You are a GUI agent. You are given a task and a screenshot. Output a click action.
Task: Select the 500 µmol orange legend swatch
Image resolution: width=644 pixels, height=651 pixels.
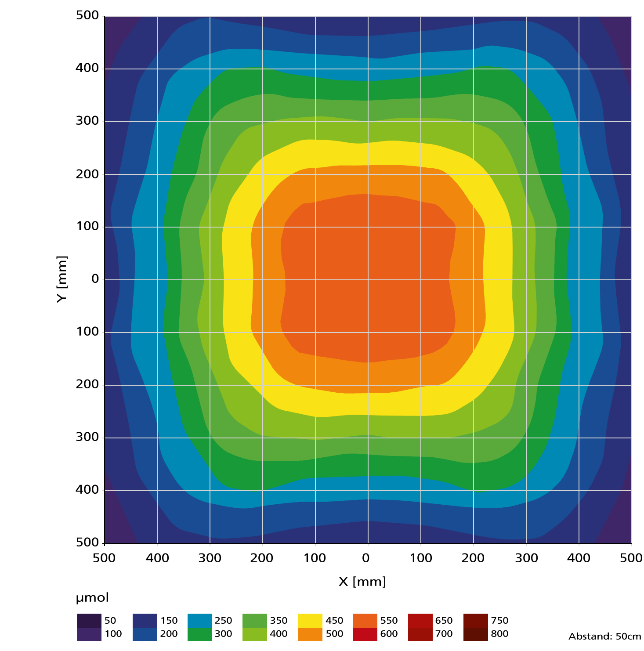[310, 634]
